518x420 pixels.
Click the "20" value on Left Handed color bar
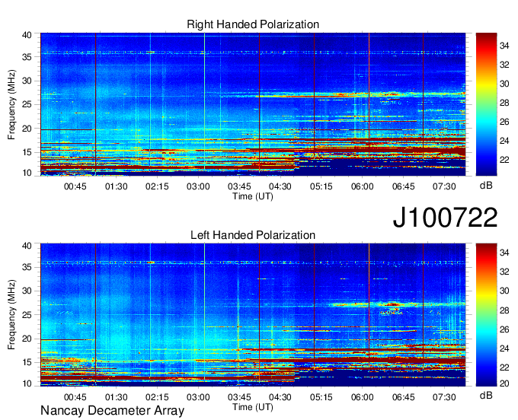[x=504, y=383]
